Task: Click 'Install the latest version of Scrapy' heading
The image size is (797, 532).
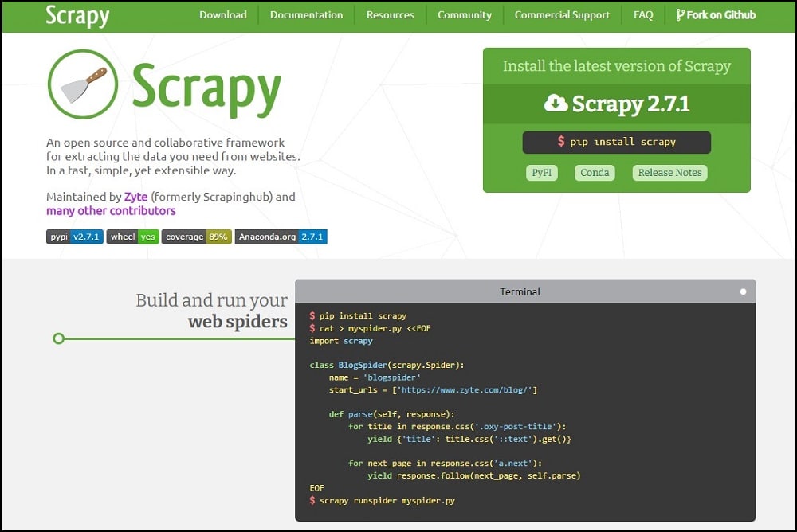Action: pos(617,66)
